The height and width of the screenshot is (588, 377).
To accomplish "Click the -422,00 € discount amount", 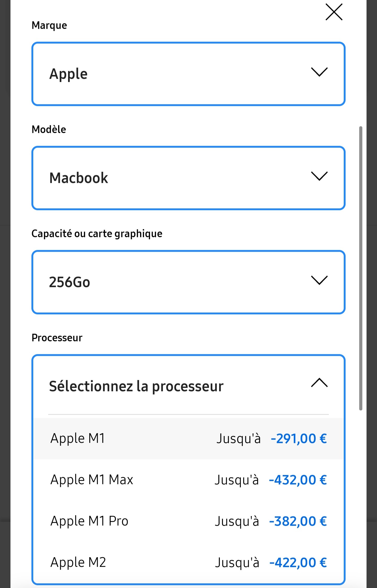I will [x=298, y=563].
